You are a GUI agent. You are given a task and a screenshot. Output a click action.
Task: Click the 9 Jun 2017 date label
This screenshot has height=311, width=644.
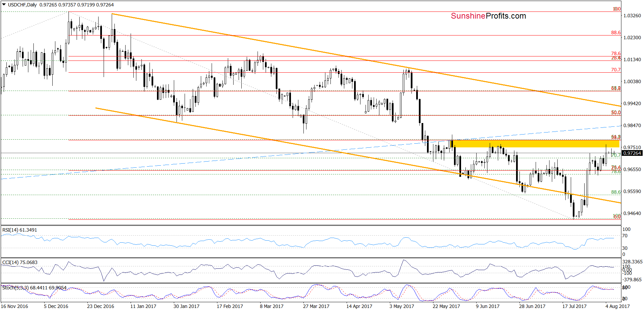tap(488, 306)
